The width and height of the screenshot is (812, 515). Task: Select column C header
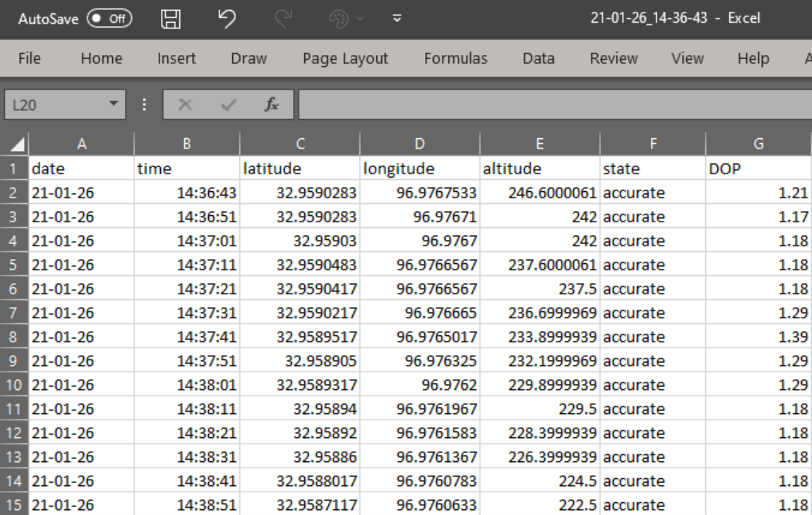click(299, 145)
